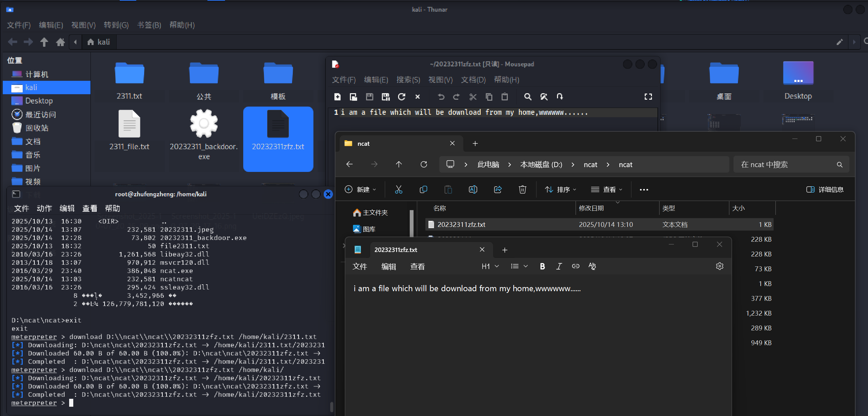The width and height of the screenshot is (868, 416).
Task: Click Mousepad's find magnifier icon
Action: 527,97
